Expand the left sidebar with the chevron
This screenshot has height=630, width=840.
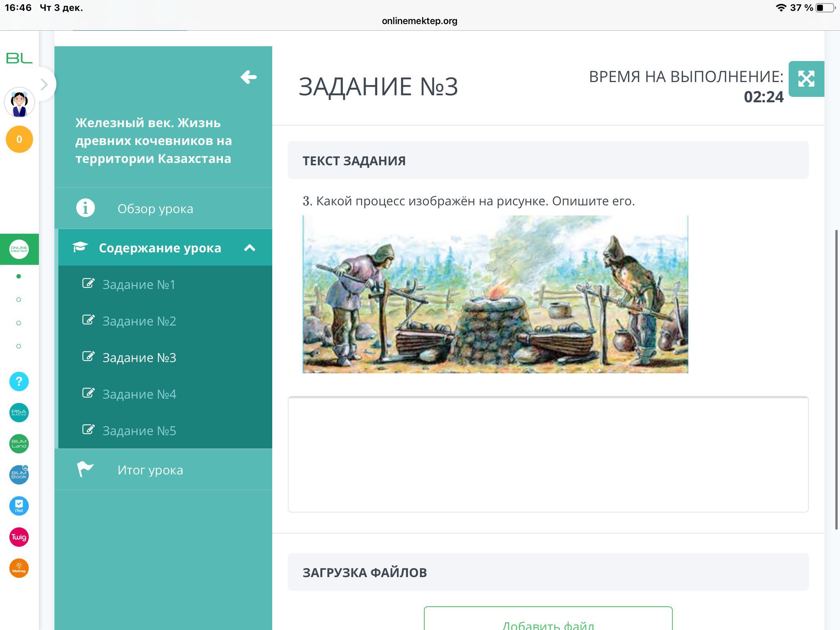coord(44,84)
